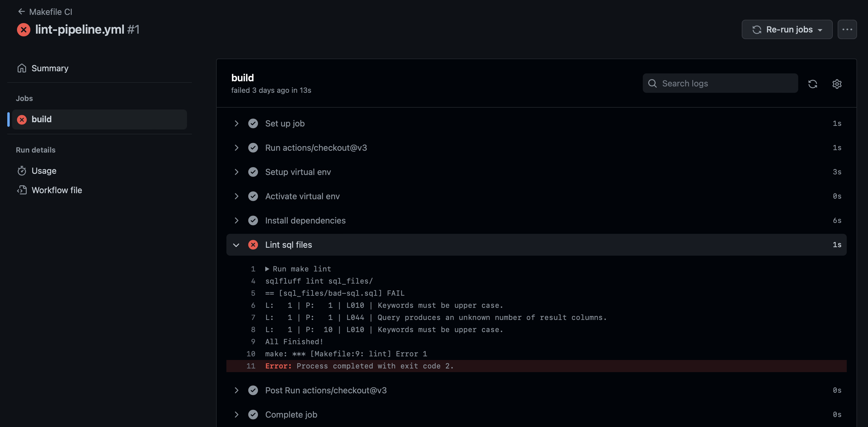The width and height of the screenshot is (868, 427).
Task: Click the failed status icon next to lint-pipeline.yml
Action: [x=24, y=30]
